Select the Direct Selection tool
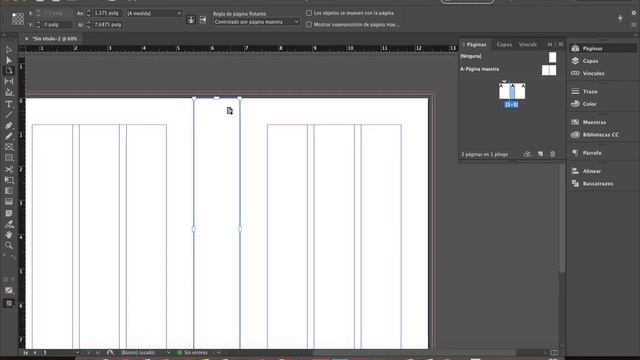The width and height of the screenshot is (640, 360). (9, 60)
